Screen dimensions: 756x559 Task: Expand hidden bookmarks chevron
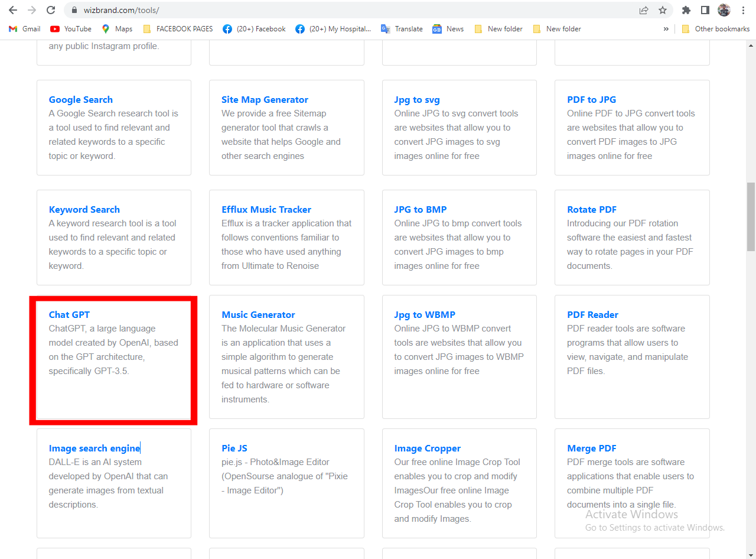(x=666, y=29)
